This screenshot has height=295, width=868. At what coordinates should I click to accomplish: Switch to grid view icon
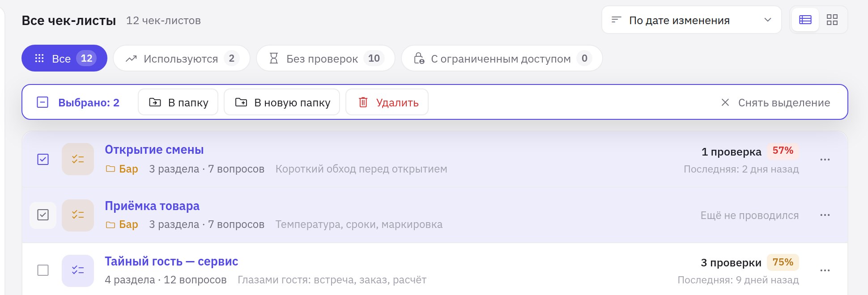click(832, 20)
